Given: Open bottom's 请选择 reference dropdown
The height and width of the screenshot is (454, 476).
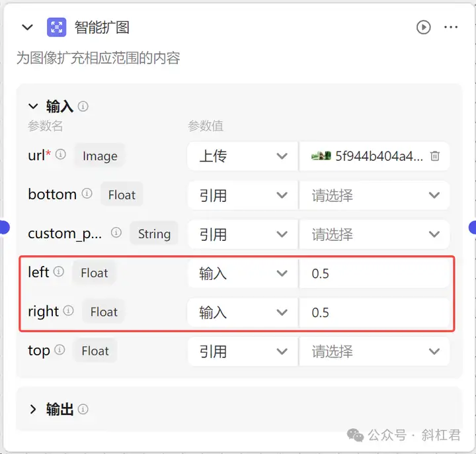Looking at the screenshot, I should tap(374, 195).
